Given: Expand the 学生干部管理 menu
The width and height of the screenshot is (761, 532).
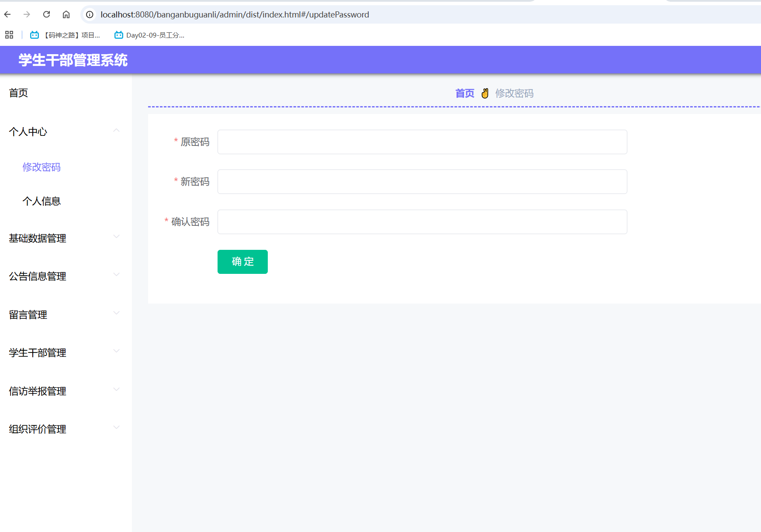Looking at the screenshot, I should click(x=66, y=352).
